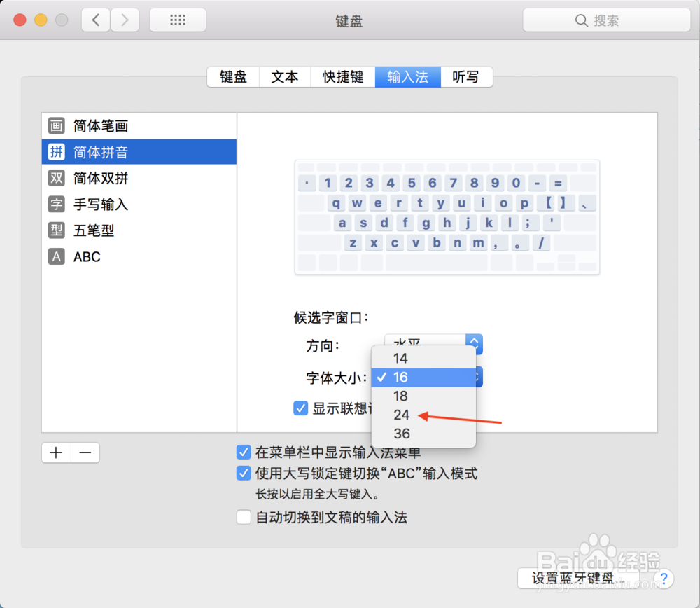Viewport: 700px width, 608px height.
Task: Switch to the 快捷键 tab
Action: pyautogui.click(x=343, y=77)
